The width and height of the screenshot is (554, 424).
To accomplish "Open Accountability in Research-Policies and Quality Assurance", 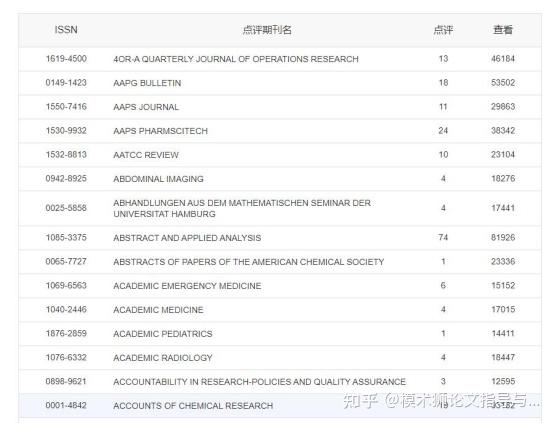I will point(259,382).
